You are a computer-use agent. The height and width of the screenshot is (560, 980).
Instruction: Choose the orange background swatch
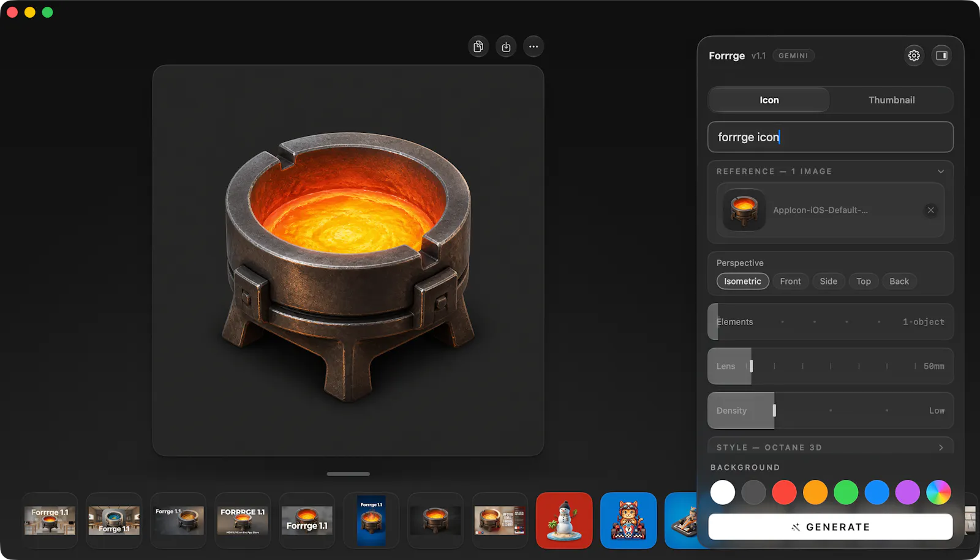815,492
